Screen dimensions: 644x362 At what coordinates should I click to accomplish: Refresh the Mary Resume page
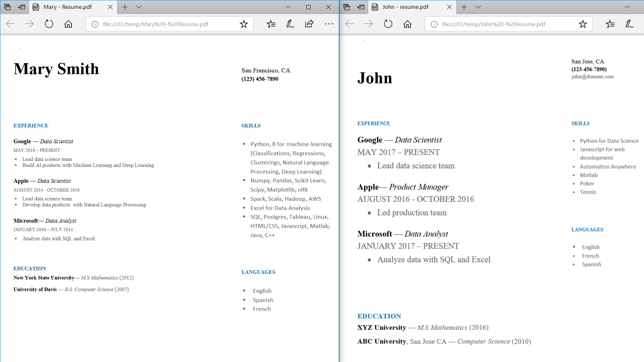click(49, 24)
